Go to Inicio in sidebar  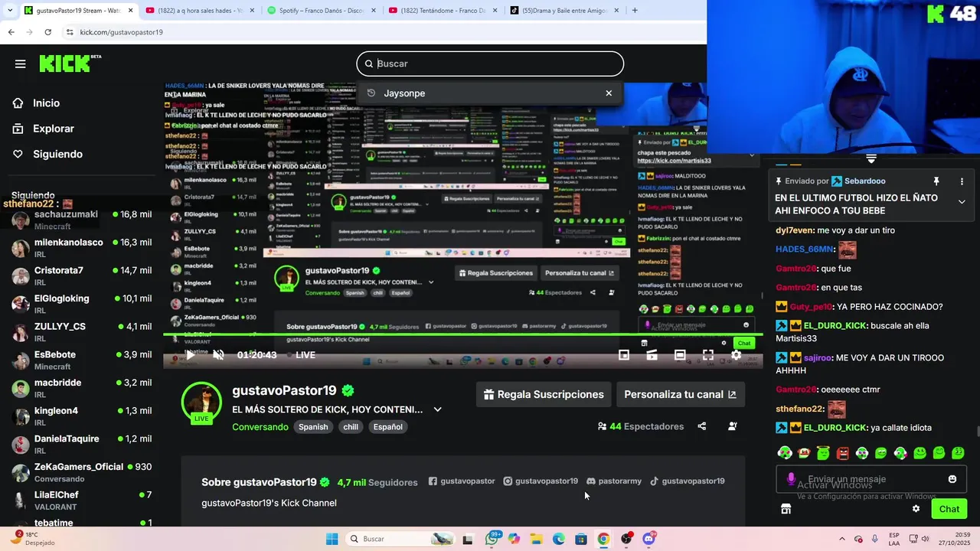pyautogui.click(x=37, y=103)
